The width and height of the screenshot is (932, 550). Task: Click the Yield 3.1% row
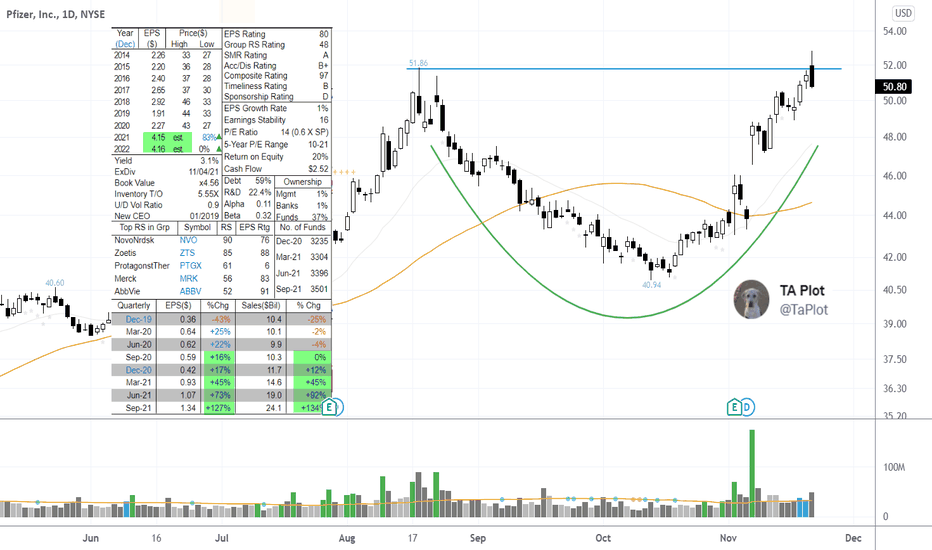166,161
